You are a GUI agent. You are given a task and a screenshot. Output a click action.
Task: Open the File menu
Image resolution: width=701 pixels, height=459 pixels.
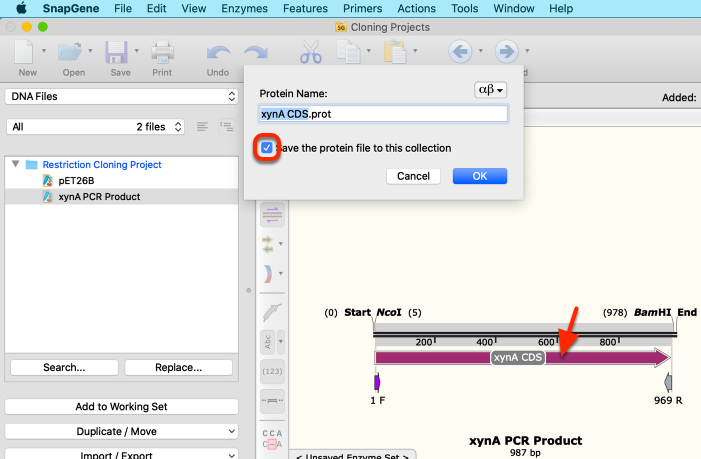[123, 8]
